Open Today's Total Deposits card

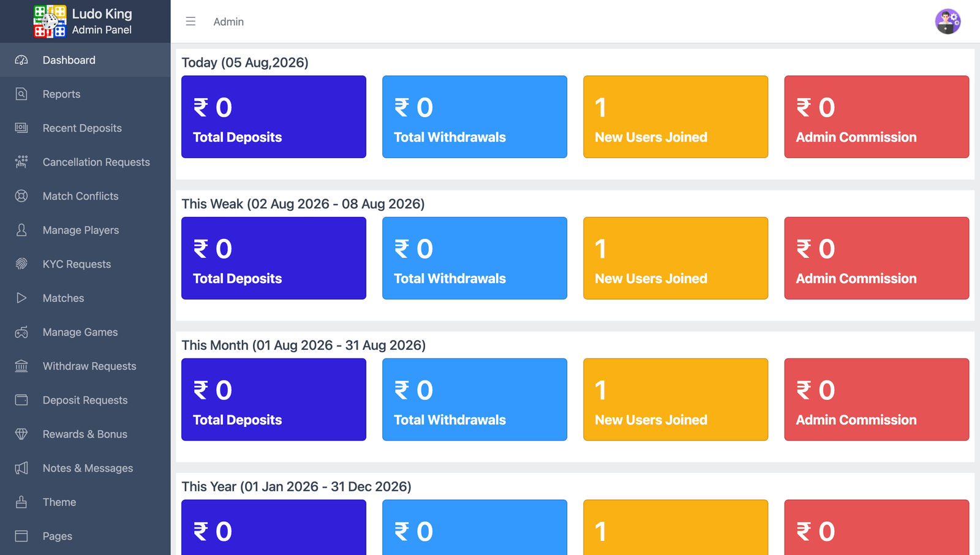pyautogui.click(x=274, y=116)
